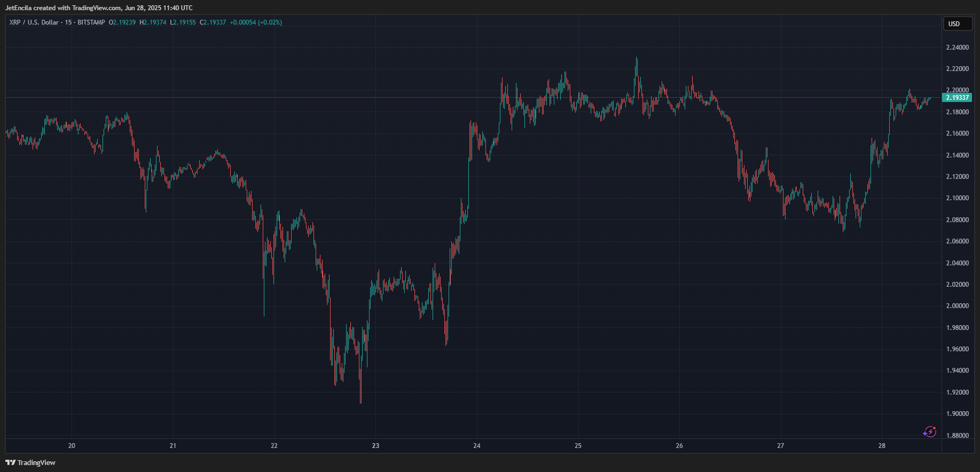Viewport: 980px width, 472px height.
Task: Click date 21 on the time axis
Action: coord(173,446)
